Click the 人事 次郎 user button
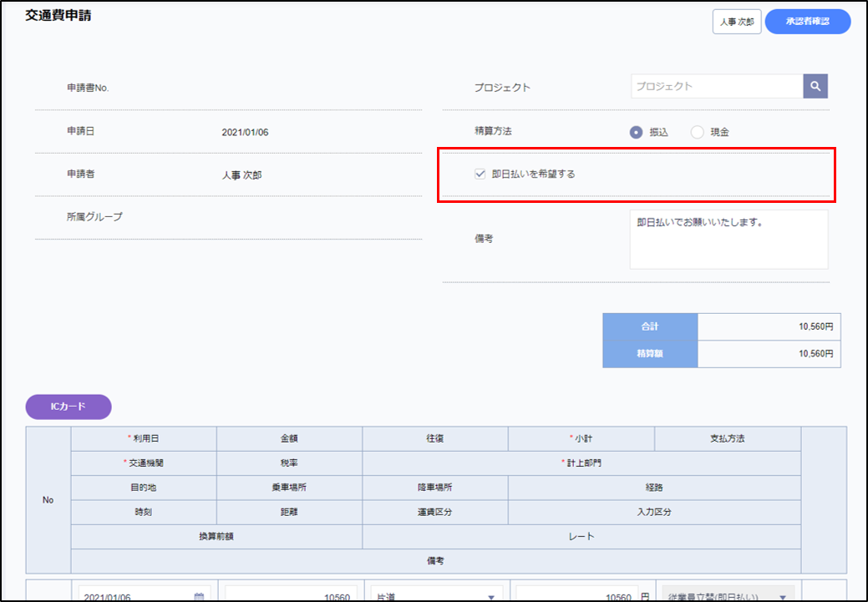Screen dimensions: 868x602 (736, 22)
